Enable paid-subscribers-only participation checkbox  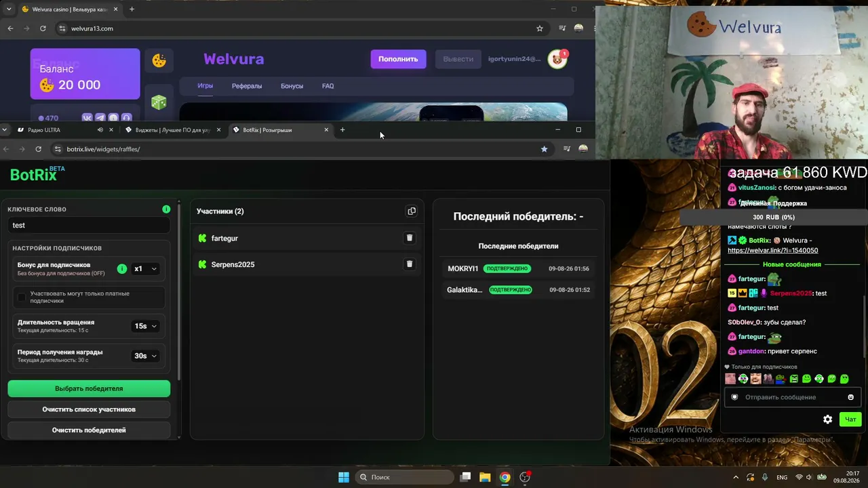(22, 297)
